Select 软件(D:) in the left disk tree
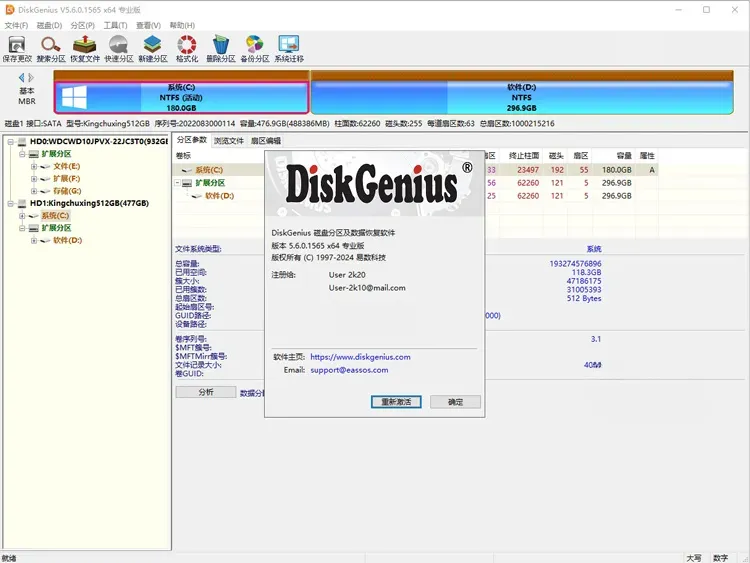The image size is (750, 563). (67, 241)
